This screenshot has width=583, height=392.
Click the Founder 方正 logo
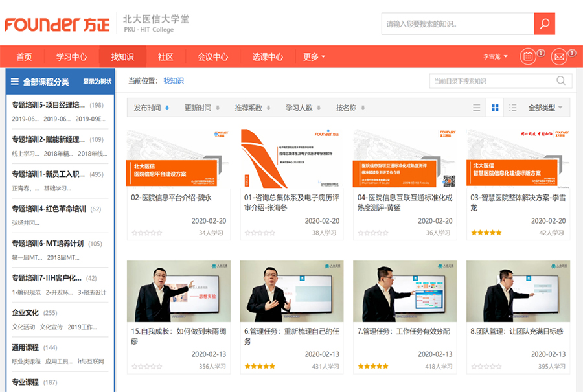pyautogui.click(x=57, y=25)
